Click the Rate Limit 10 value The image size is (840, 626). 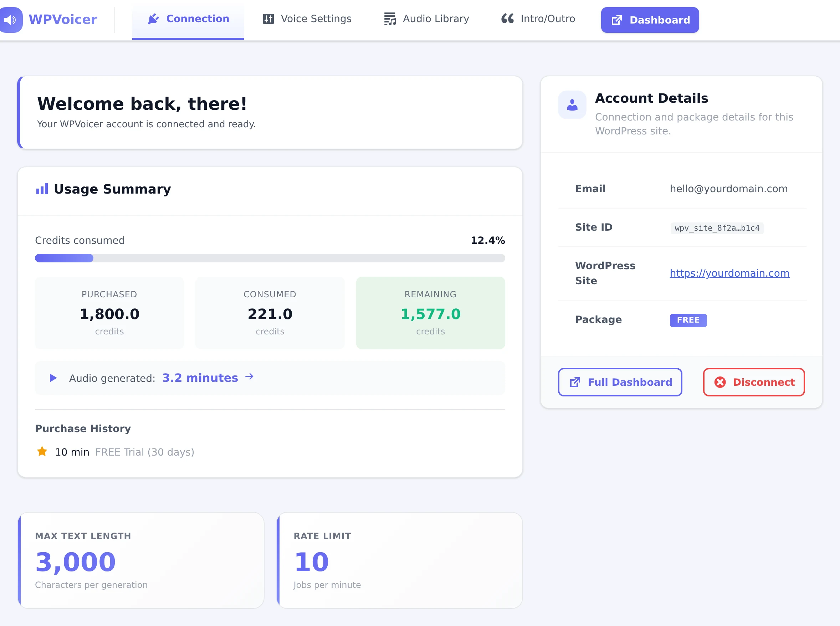click(312, 561)
